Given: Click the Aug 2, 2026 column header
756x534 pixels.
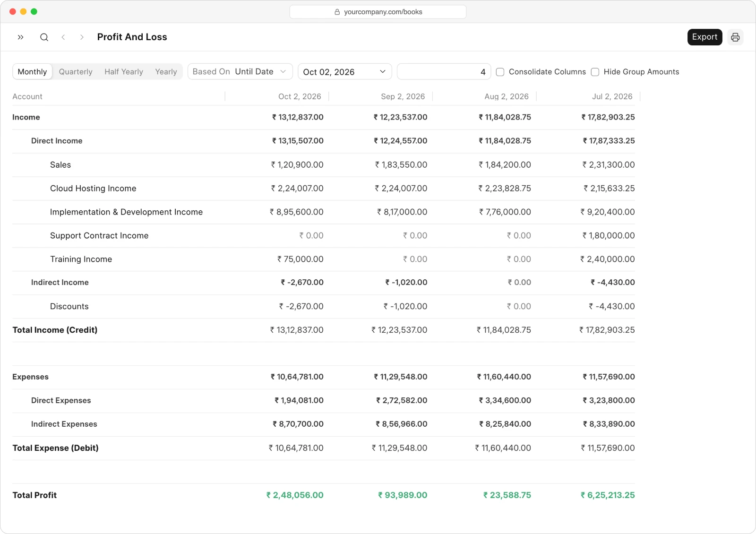Looking at the screenshot, I should click(507, 96).
